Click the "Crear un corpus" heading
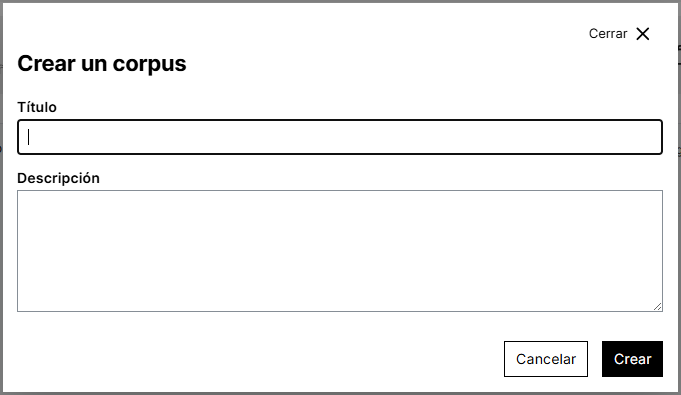This screenshot has width=681, height=395. pyautogui.click(x=102, y=64)
